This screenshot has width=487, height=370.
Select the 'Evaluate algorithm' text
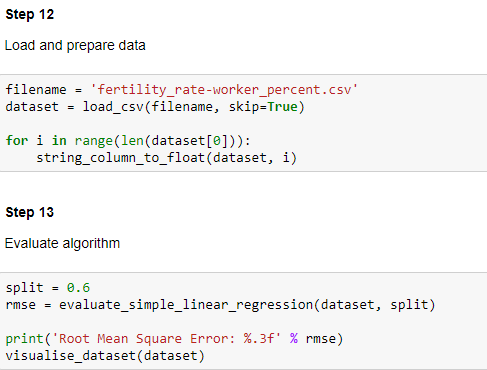(x=62, y=243)
